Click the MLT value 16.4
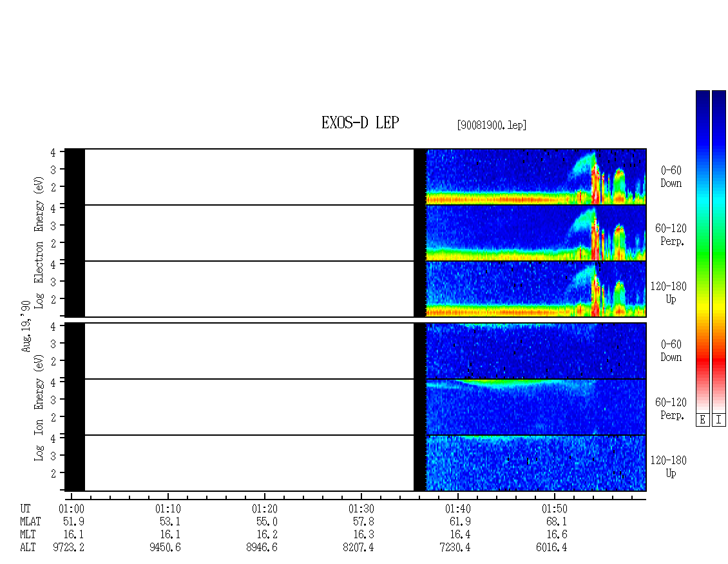The height and width of the screenshot is (564, 728). [x=460, y=535]
